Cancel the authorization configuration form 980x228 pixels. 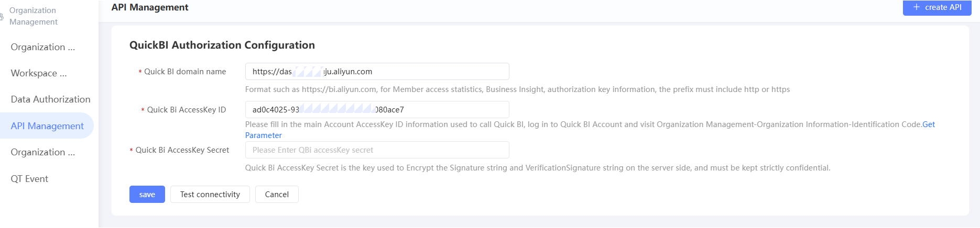277,195
